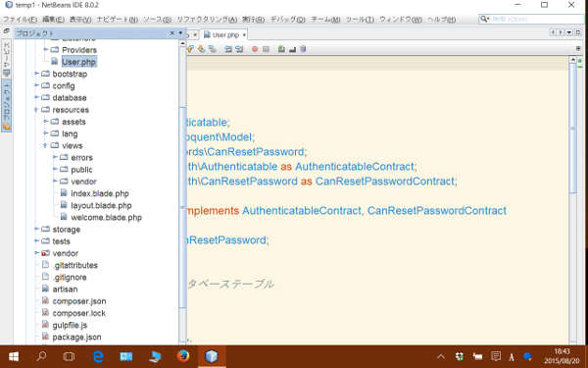
Task: Open the editor document list dropdown arrow
Action: tap(569, 32)
